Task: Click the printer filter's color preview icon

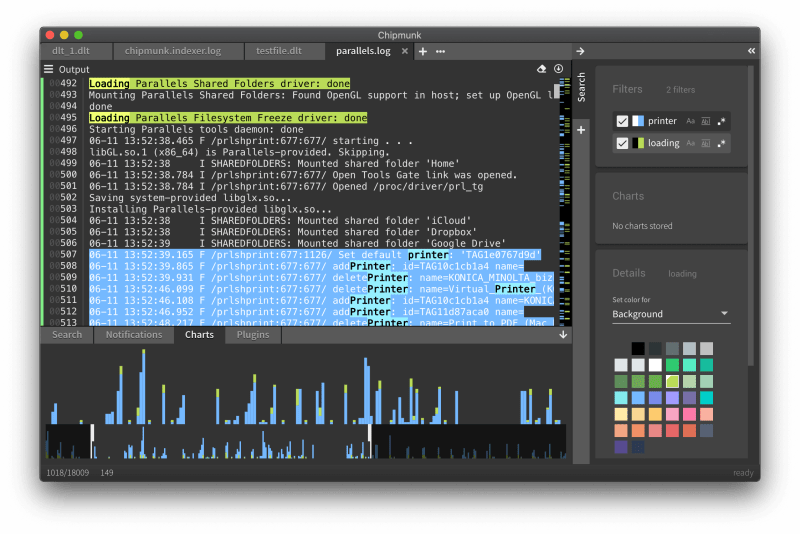Action: (638, 121)
